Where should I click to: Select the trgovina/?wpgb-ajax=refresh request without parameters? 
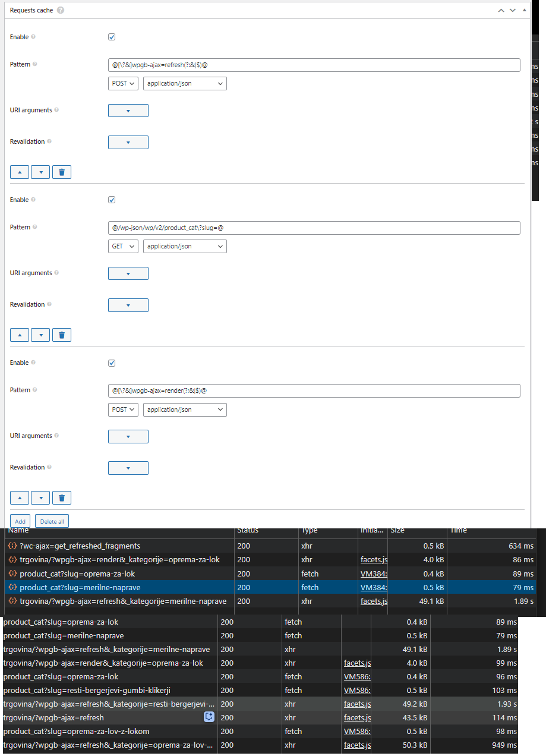pyautogui.click(x=259, y=717)
